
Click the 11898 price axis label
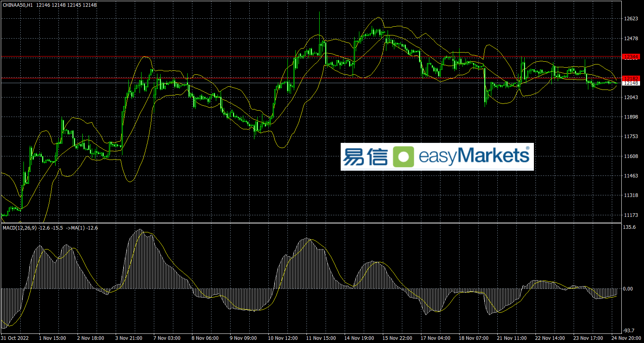click(631, 117)
